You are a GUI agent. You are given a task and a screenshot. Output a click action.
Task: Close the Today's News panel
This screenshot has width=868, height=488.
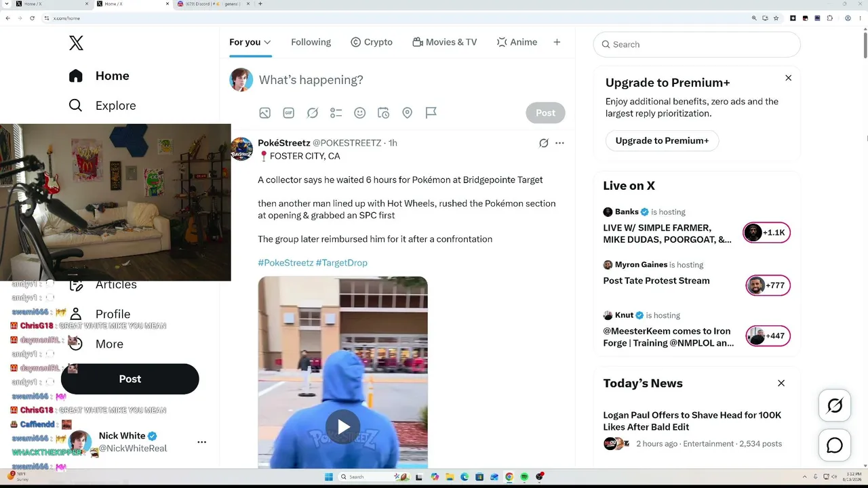click(x=781, y=384)
